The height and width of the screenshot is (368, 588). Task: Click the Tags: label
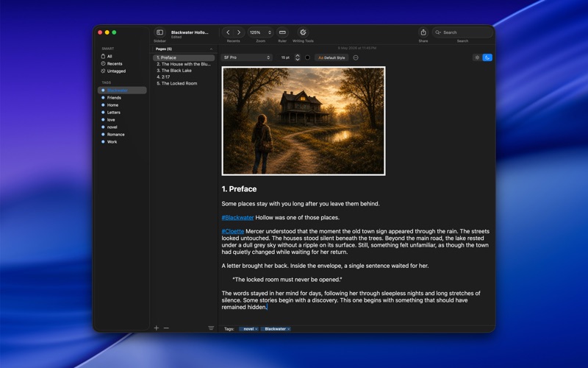(229, 329)
